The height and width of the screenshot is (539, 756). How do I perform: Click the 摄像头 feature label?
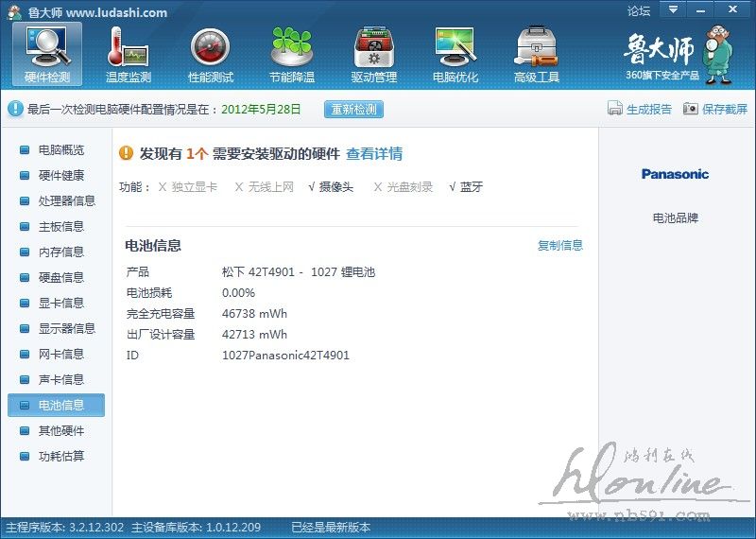coord(336,186)
